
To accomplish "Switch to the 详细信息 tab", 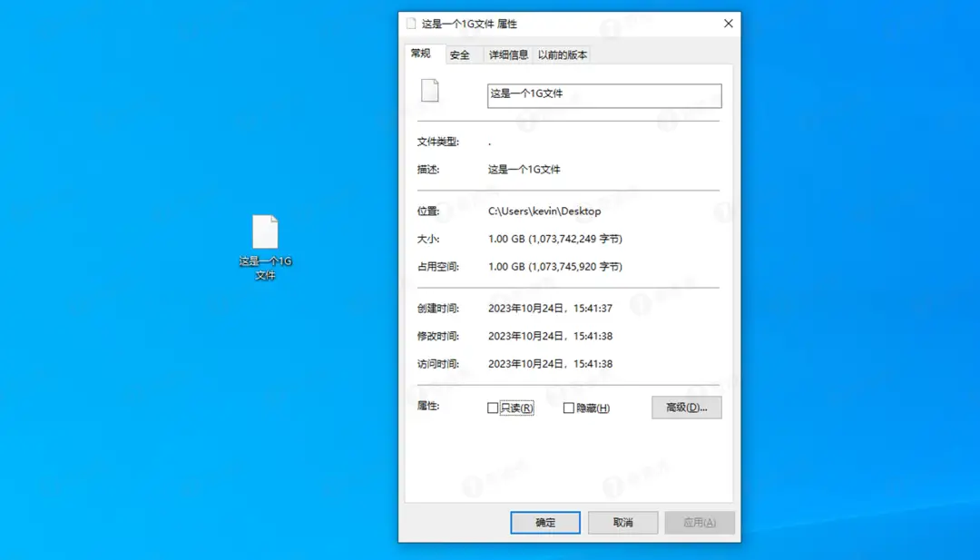I will click(508, 55).
